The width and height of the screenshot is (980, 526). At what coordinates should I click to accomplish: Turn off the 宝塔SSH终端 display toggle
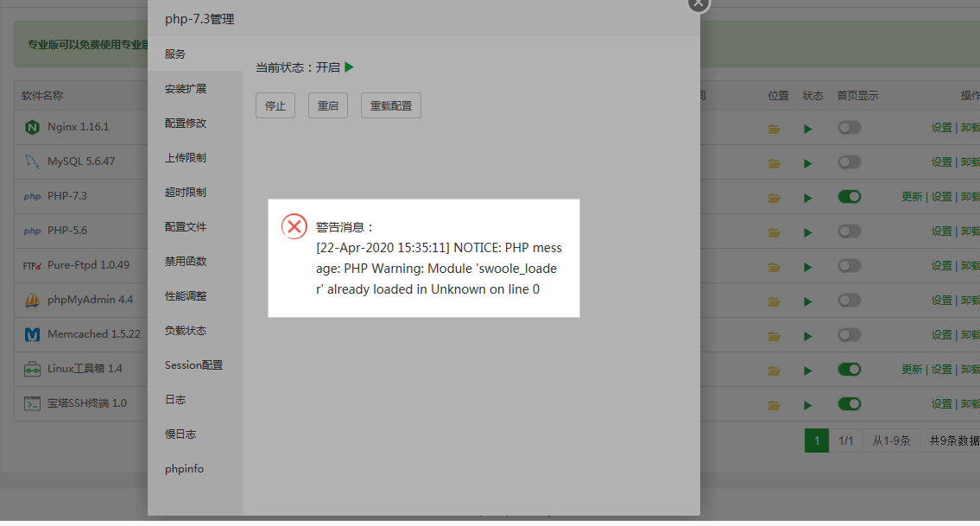[x=849, y=403]
